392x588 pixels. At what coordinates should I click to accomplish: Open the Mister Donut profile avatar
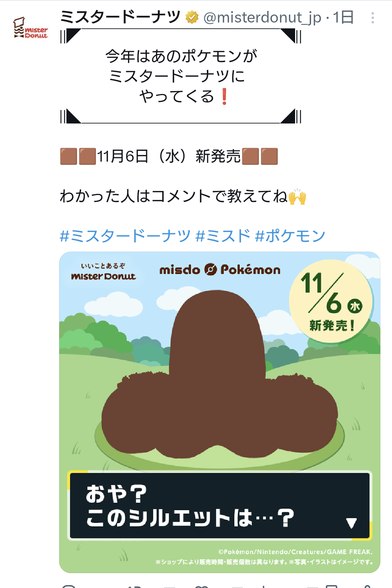[31, 28]
